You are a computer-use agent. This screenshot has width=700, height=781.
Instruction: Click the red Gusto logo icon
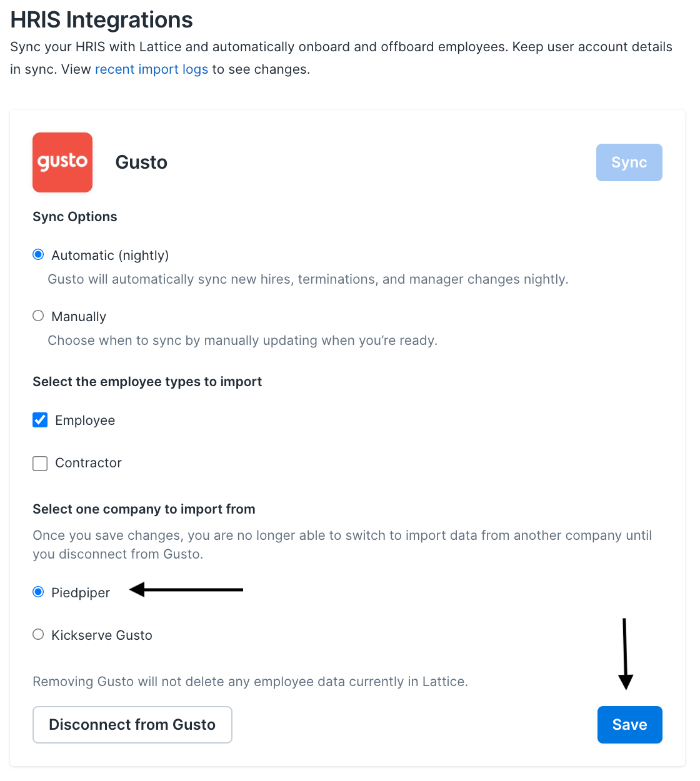coord(62,162)
